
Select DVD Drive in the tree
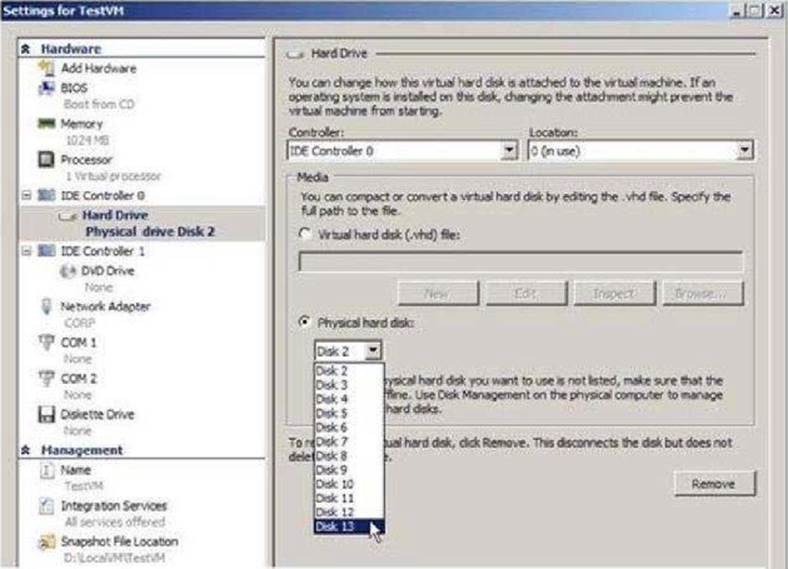tap(108, 271)
